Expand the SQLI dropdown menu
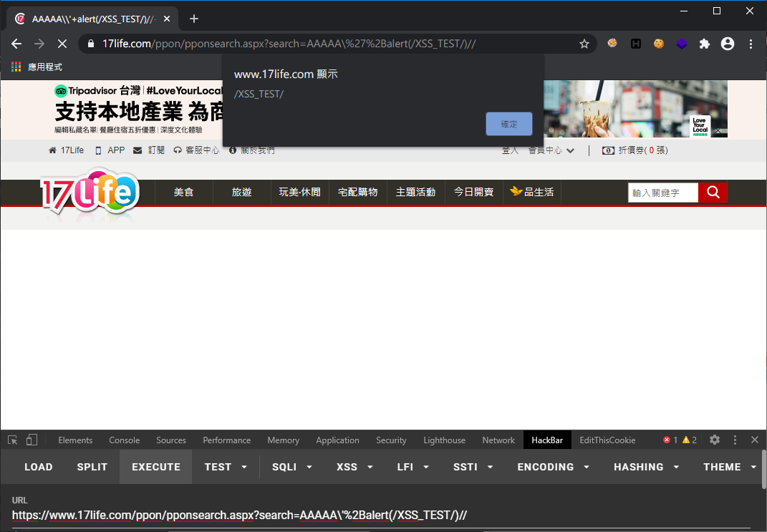Image resolution: width=767 pixels, height=532 pixels. (x=292, y=467)
